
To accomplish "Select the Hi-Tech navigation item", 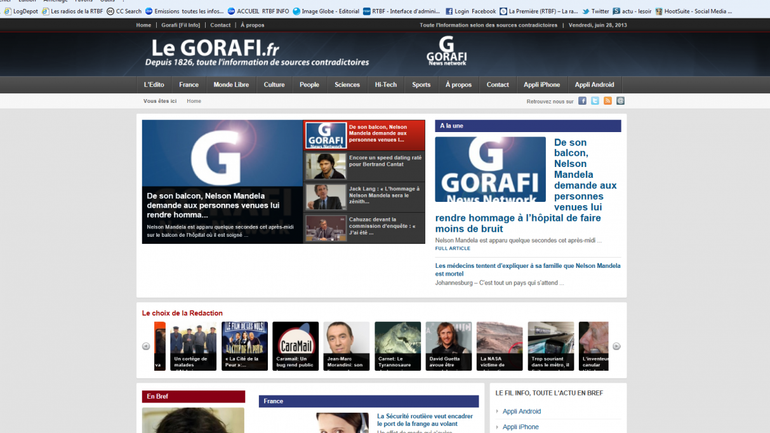I will [386, 85].
